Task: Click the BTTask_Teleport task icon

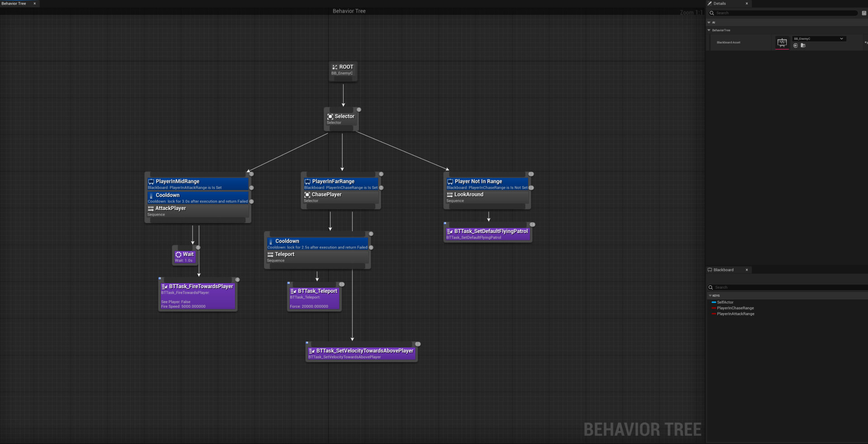Action: pyautogui.click(x=293, y=291)
